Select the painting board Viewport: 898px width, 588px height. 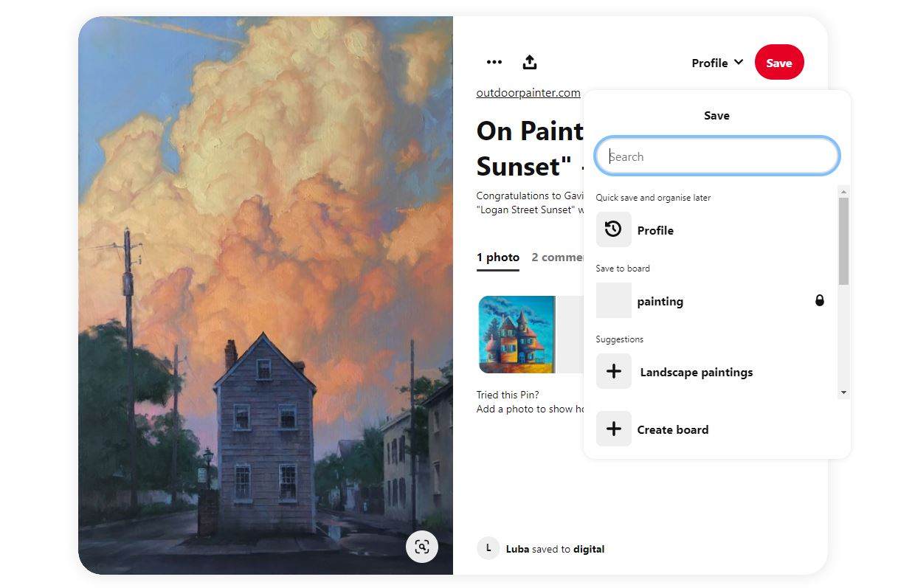[x=660, y=301]
